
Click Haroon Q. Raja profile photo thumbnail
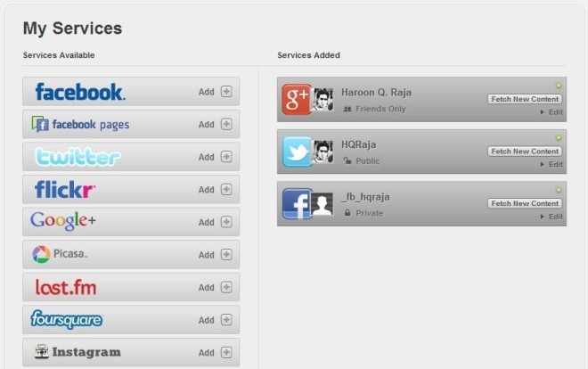click(323, 99)
